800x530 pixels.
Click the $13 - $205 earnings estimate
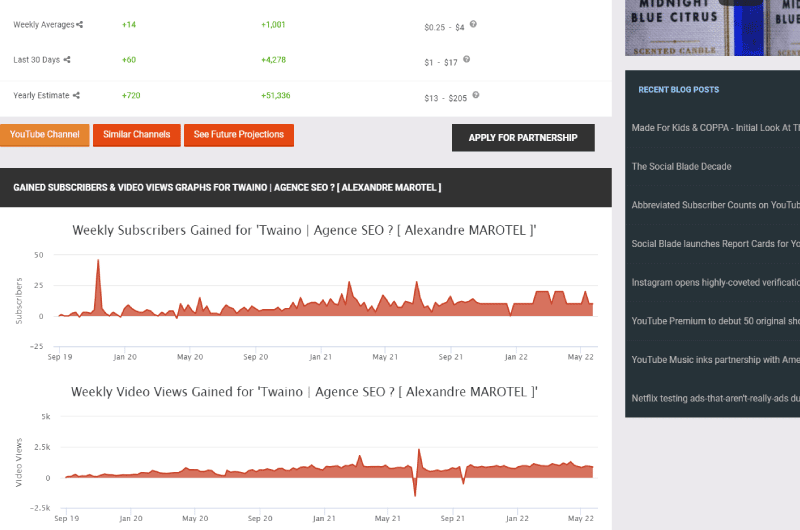click(445, 98)
